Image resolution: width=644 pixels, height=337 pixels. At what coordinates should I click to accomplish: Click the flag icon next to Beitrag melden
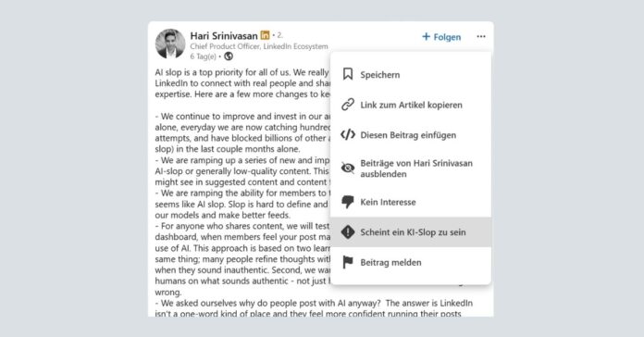(348, 262)
